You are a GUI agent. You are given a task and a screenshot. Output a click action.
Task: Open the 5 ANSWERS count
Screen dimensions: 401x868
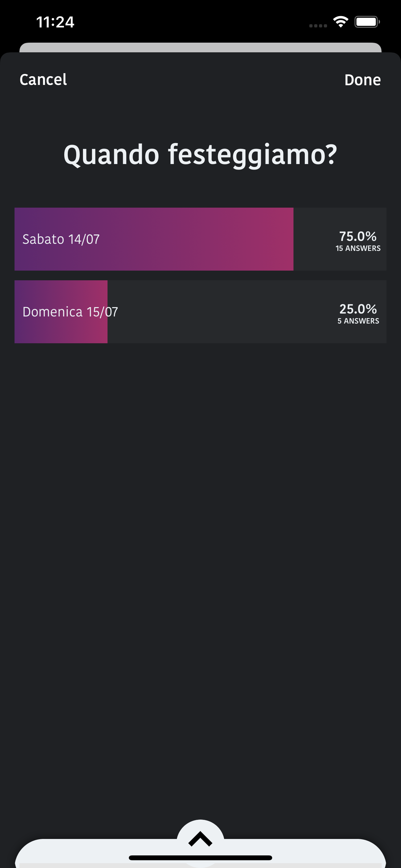[x=358, y=321]
